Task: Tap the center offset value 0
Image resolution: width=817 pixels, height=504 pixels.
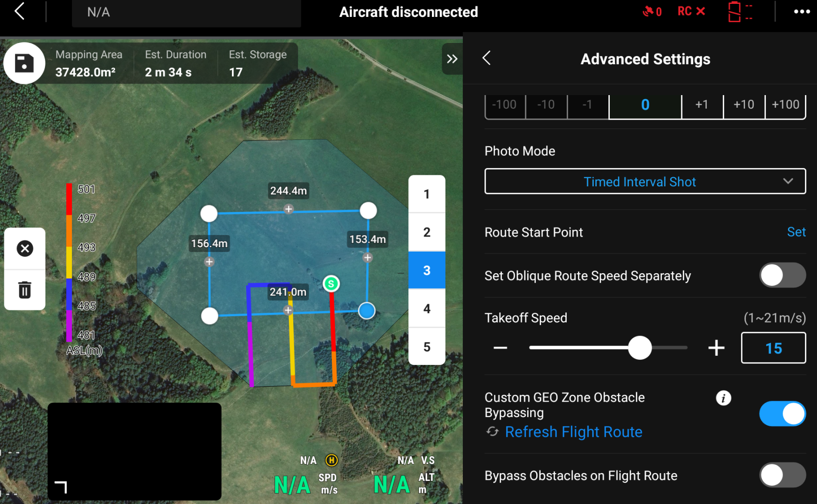Action: pyautogui.click(x=645, y=105)
